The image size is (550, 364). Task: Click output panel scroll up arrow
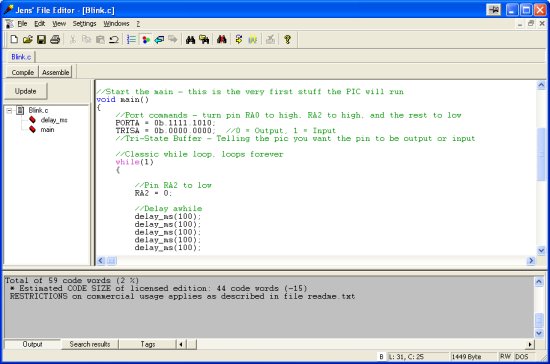click(x=539, y=281)
